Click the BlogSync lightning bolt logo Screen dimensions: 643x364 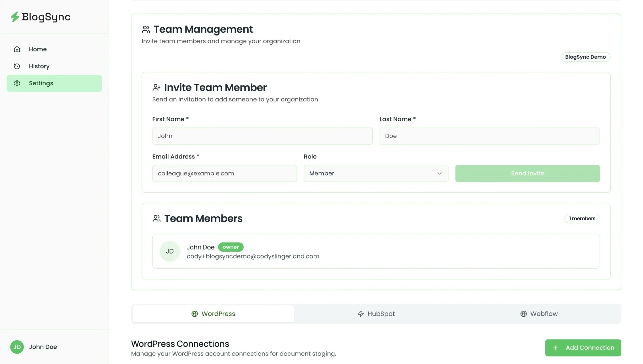[14, 17]
